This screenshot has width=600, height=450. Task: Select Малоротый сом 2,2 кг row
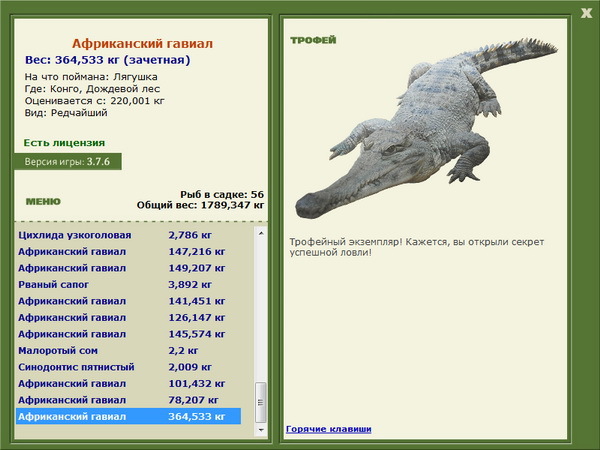pyautogui.click(x=129, y=351)
